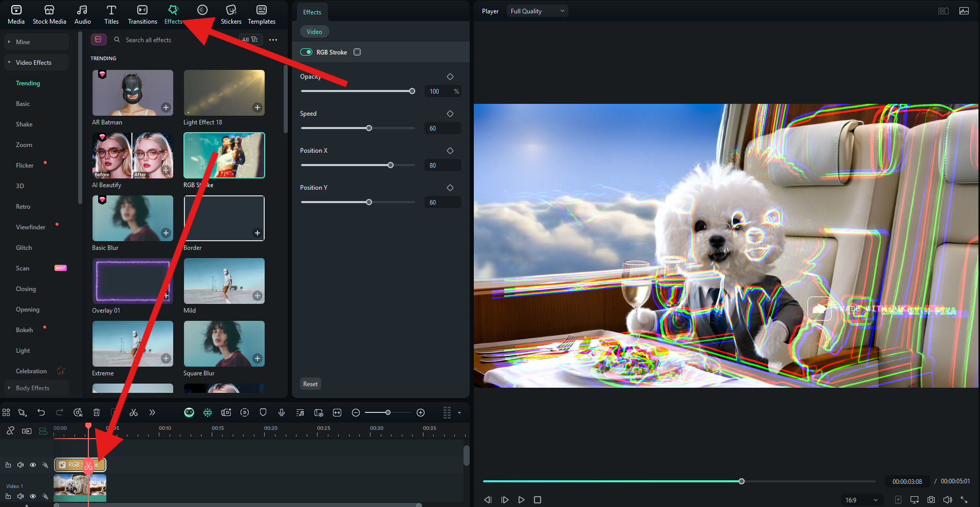Expand the Mine category
980x507 pixels.
(x=36, y=42)
